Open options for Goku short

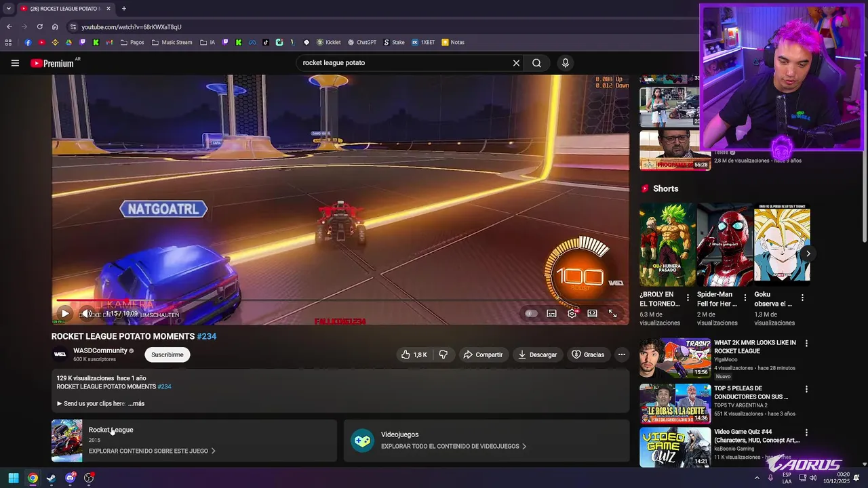coord(802,298)
